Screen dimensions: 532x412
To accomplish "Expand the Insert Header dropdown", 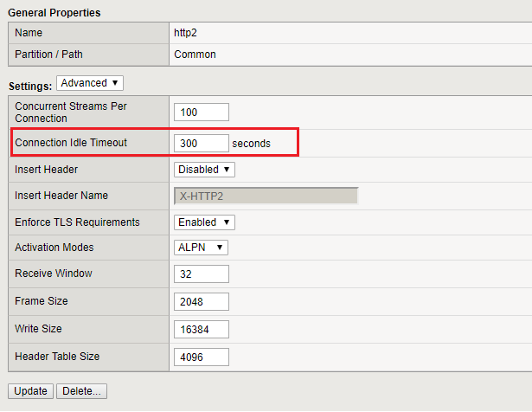I will [204, 170].
